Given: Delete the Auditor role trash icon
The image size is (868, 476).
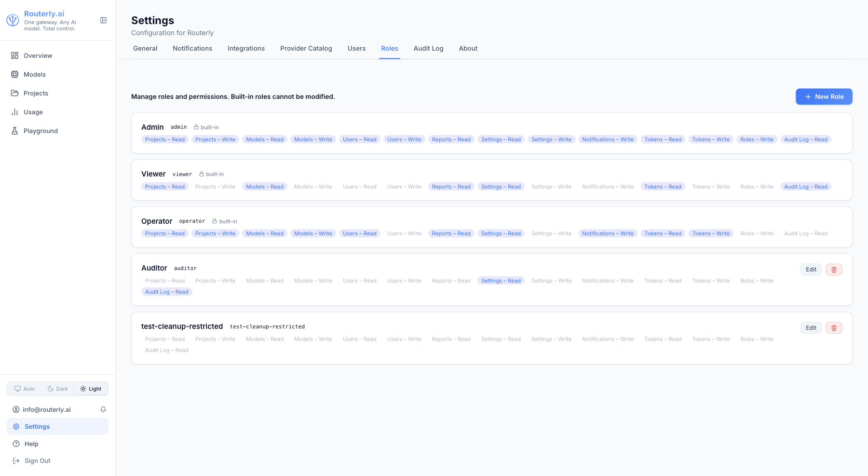Looking at the screenshot, I should point(834,270).
